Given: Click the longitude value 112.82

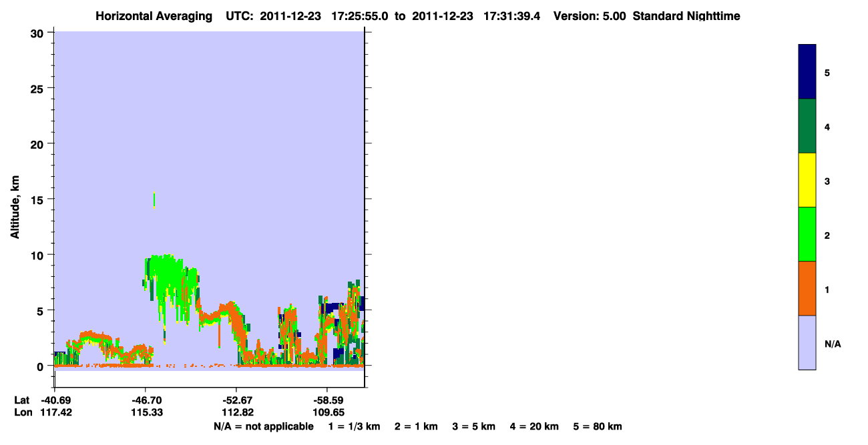Looking at the screenshot, I should pos(236,412).
